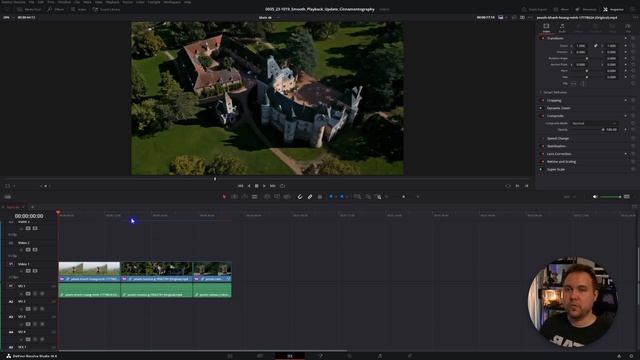Viewport: 640px width, 360px height.
Task: Expand the Speed Change section
Action: tap(558, 138)
